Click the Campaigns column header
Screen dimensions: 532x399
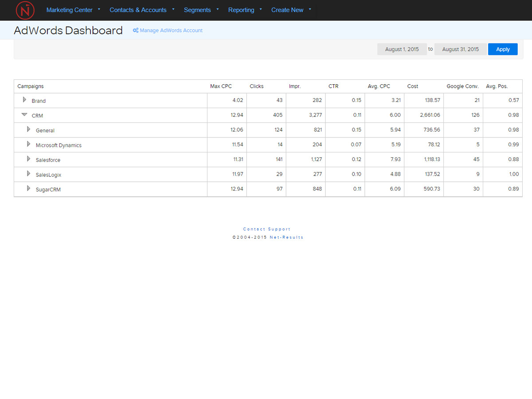[x=31, y=86]
